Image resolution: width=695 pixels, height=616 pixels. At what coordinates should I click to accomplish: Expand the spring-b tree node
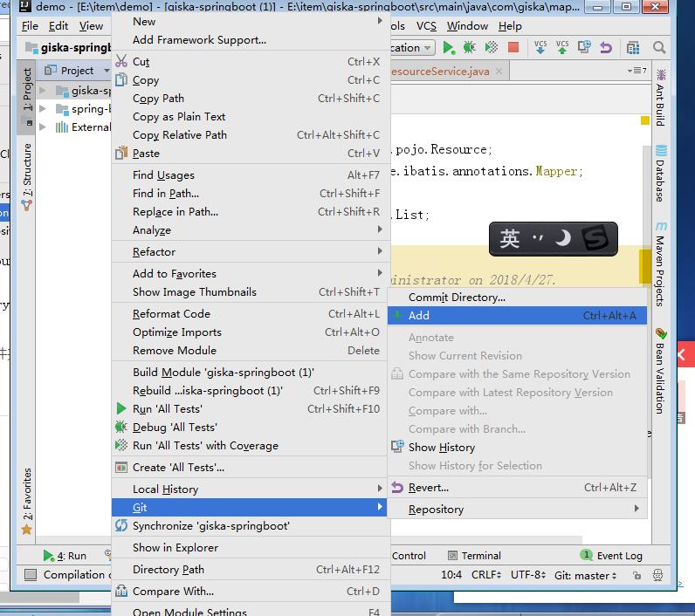43,109
